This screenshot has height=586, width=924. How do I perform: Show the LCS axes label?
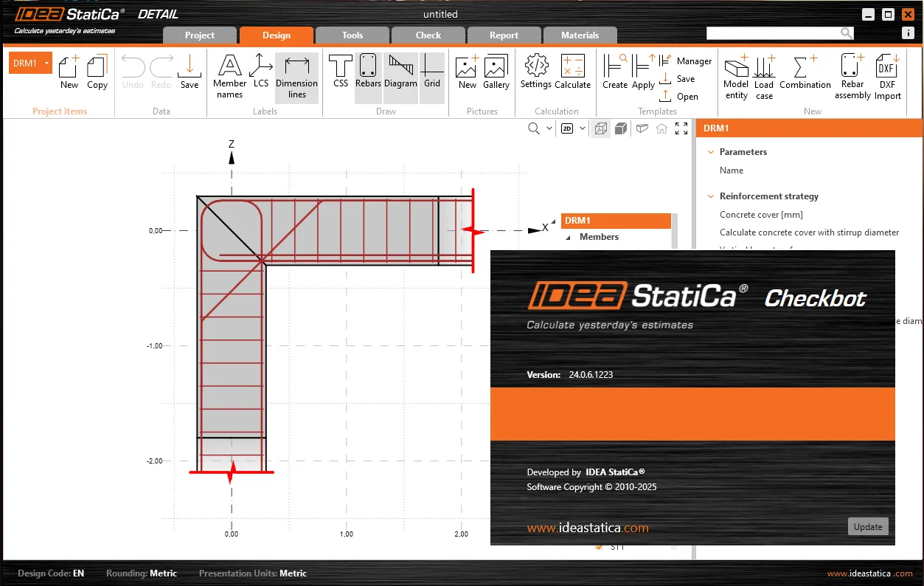click(x=261, y=72)
